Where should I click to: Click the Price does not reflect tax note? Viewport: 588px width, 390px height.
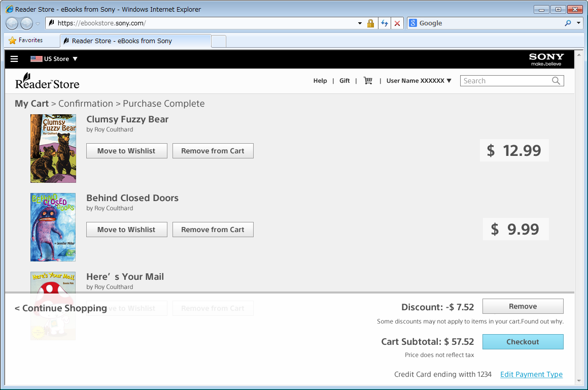(439, 355)
